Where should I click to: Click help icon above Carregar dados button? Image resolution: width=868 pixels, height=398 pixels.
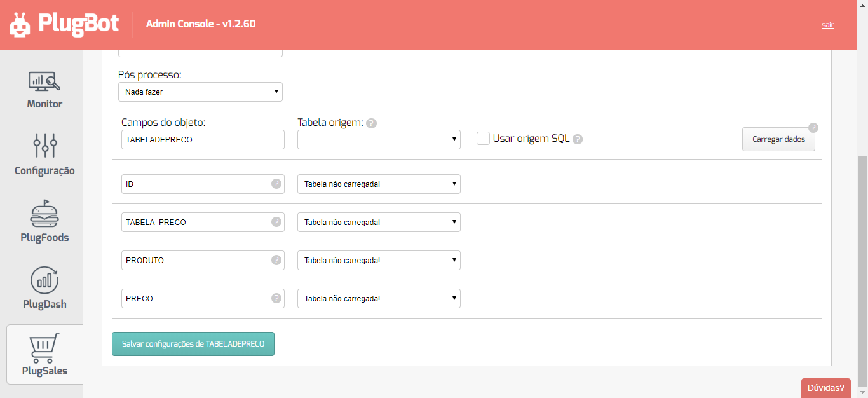pyautogui.click(x=813, y=127)
